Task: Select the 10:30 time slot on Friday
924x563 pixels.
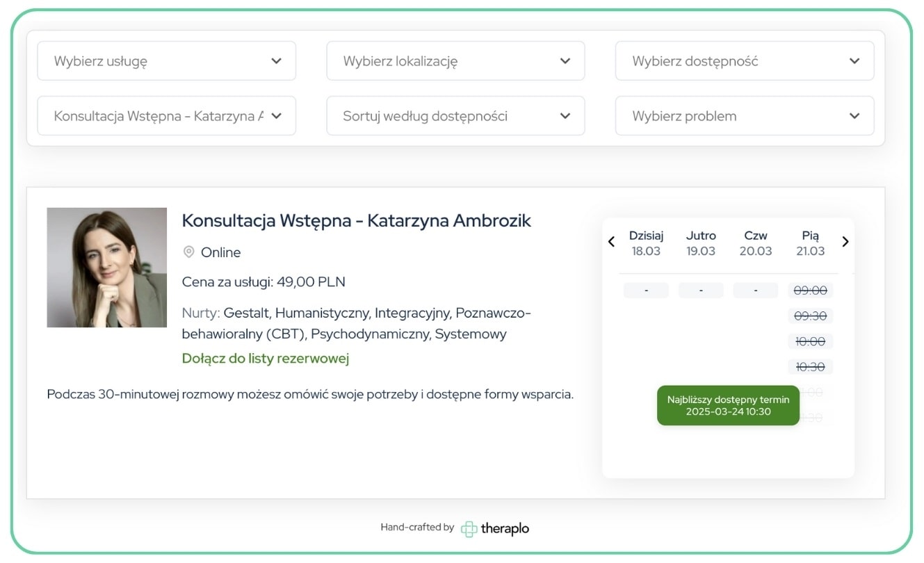Action: (811, 366)
